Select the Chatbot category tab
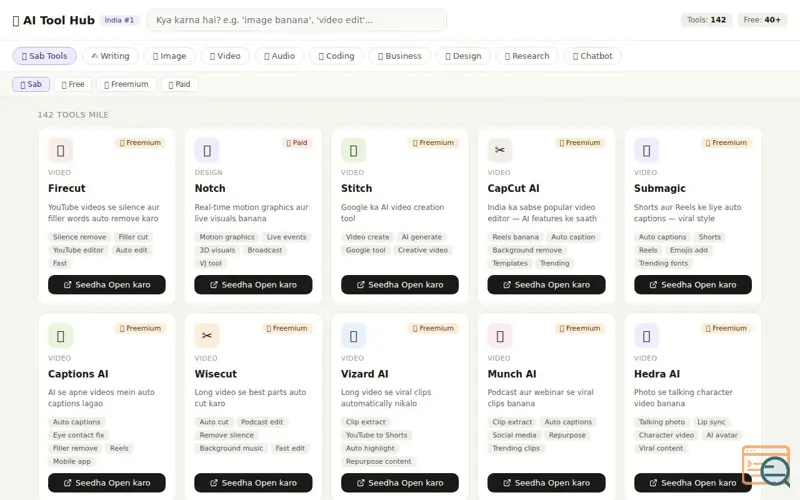The width and height of the screenshot is (800, 500). pos(592,56)
